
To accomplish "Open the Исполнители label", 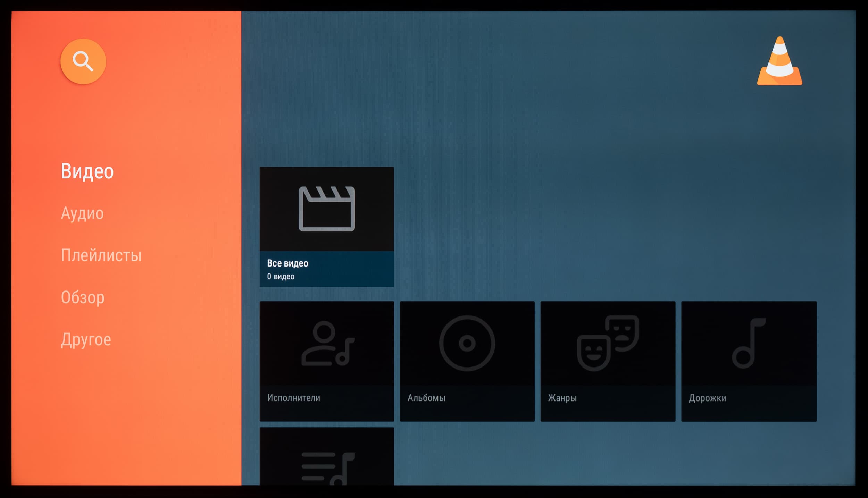I will pyautogui.click(x=293, y=398).
